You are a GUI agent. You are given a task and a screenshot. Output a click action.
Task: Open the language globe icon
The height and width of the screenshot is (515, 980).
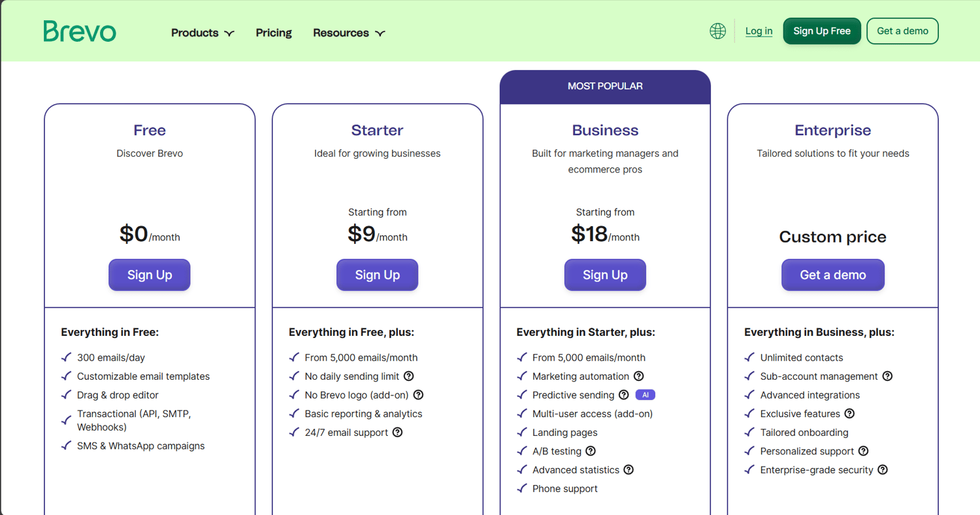pyautogui.click(x=717, y=31)
